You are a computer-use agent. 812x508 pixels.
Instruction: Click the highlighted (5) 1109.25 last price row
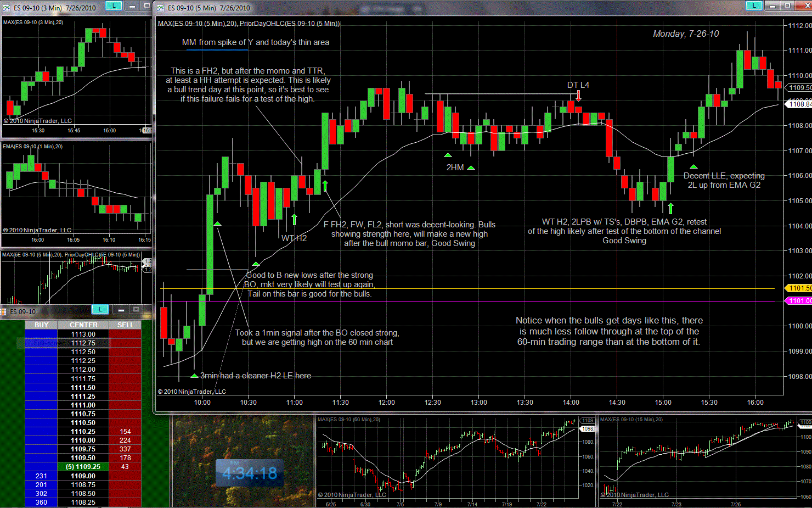coord(83,467)
